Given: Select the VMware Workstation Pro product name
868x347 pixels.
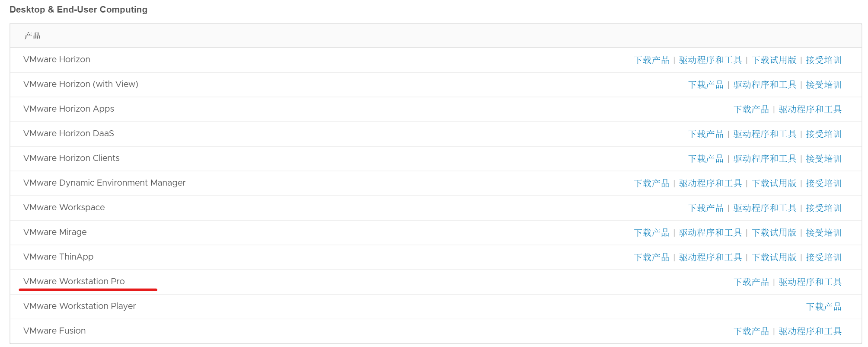Looking at the screenshot, I should pyautogui.click(x=74, y=281).
